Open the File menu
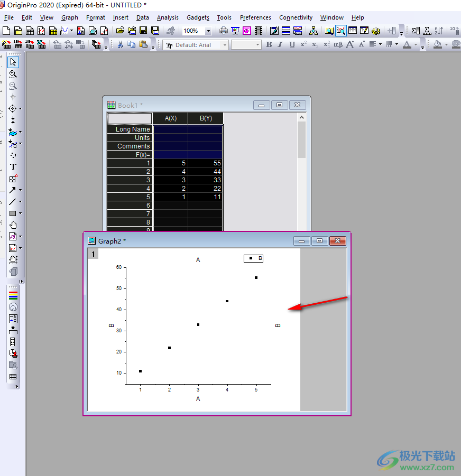461x476 pixels. coord(9,17)
